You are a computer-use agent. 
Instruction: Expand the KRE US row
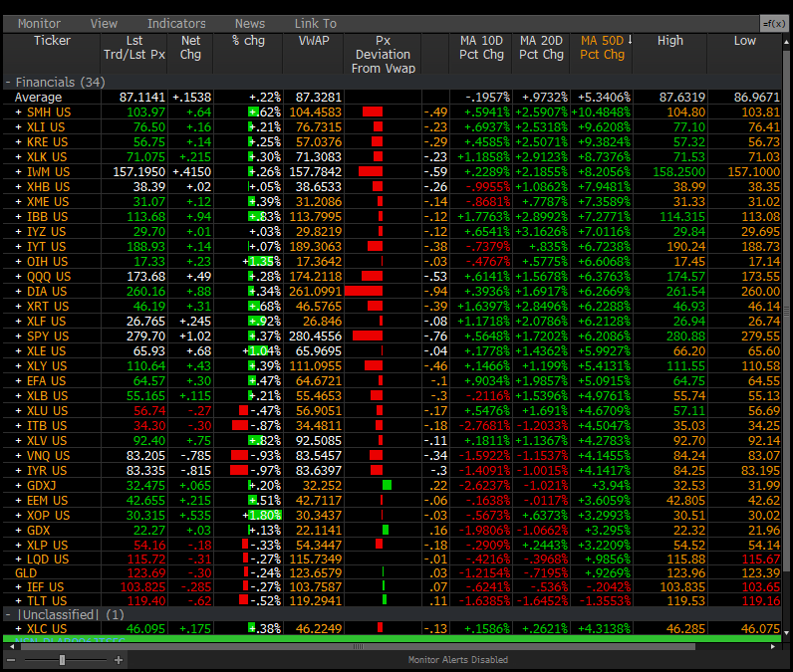click(x=18, y=142)
